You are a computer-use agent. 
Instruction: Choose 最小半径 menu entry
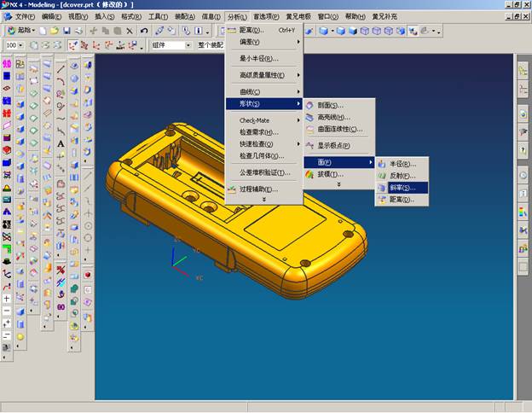pyautogui.click(x=259, y=59)
